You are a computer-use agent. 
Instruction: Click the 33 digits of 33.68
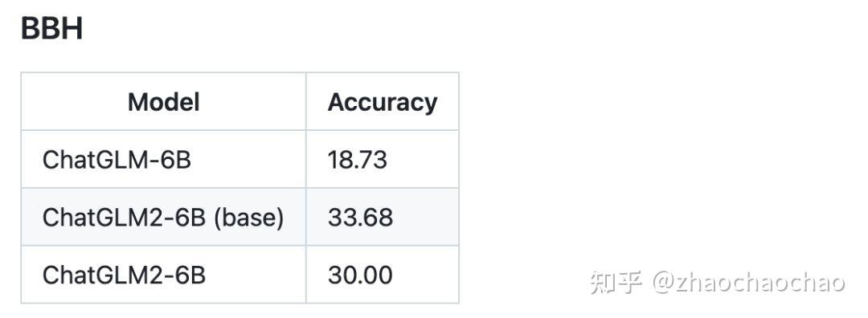[x=342, y=218]
